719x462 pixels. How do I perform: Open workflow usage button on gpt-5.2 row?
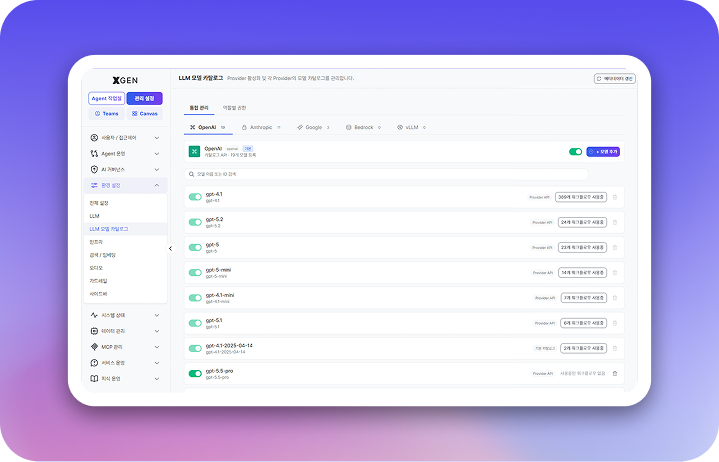pos(582,222)
